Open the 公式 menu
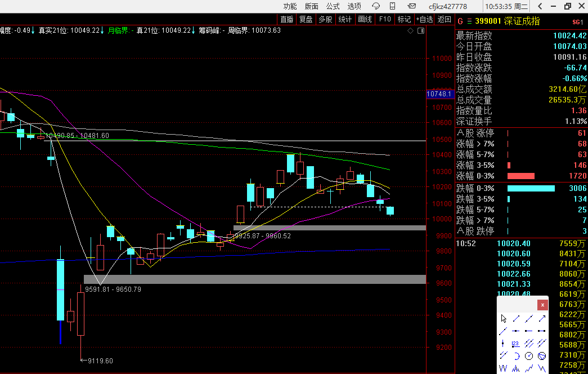The image size is (588, 374). coord(333,6)
